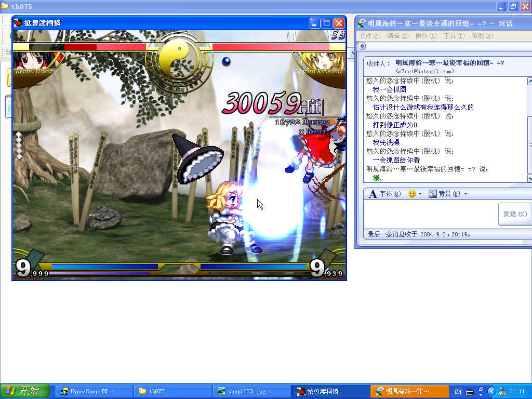Click Reimu's red health bar
Screen dimensions: 532x399
105,47
